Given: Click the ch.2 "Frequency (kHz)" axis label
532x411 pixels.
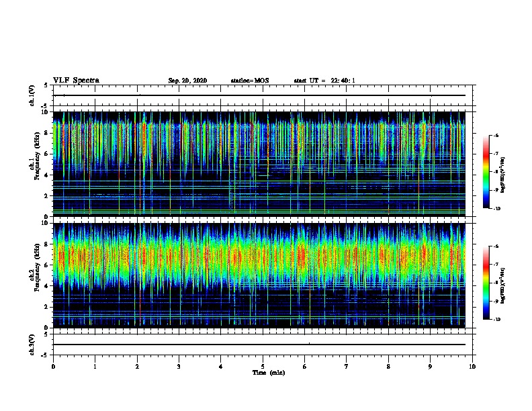Looking at the screenshot, I should 38,267.
